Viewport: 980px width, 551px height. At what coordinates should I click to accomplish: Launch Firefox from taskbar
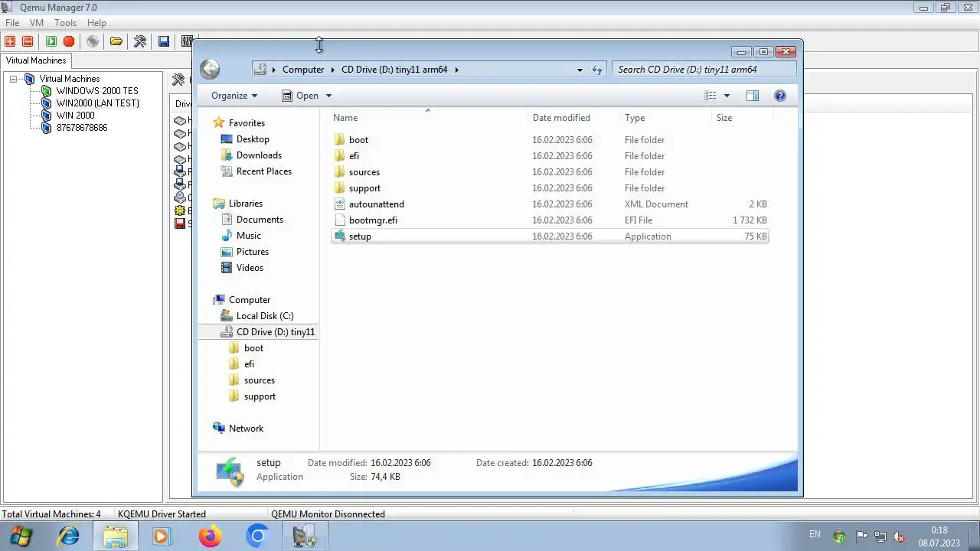tap(210, 536)
